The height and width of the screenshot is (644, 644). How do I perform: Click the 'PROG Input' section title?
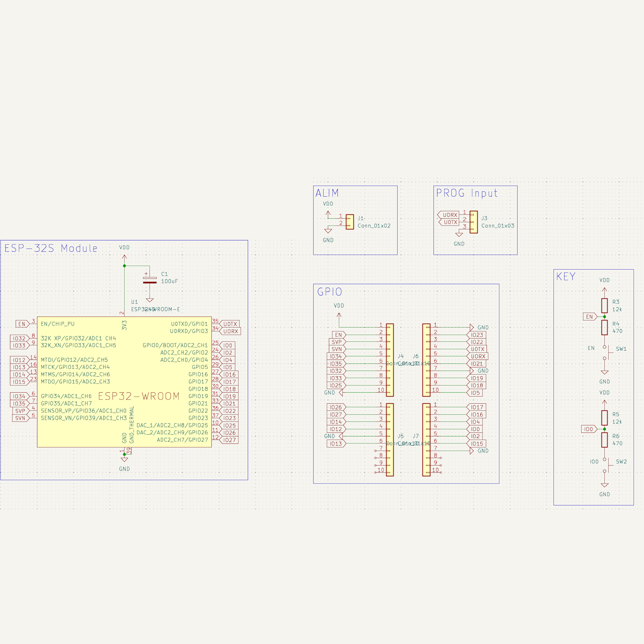click(467, 193)
